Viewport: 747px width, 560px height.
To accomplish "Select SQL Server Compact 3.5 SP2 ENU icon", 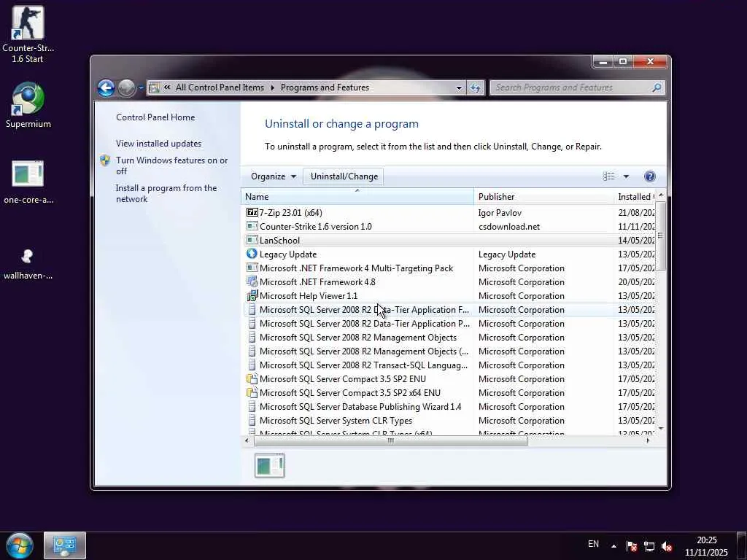I will click(252, 379).
